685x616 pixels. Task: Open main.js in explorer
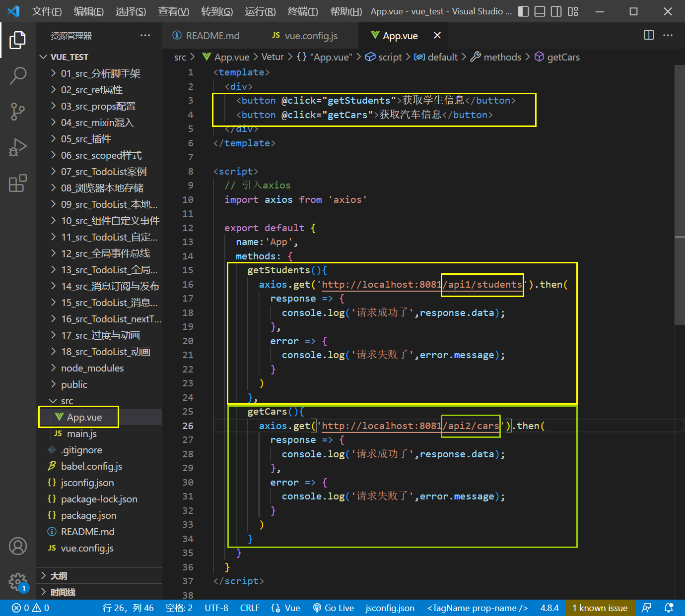[99, 433]
